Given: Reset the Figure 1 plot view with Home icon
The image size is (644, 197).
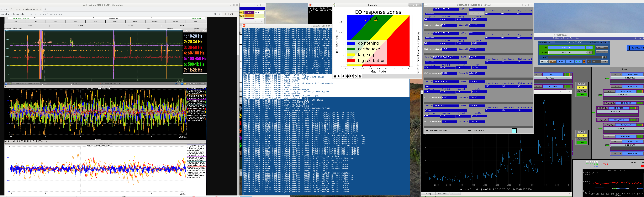Looking at the screenshot, I should coord(335,76).
